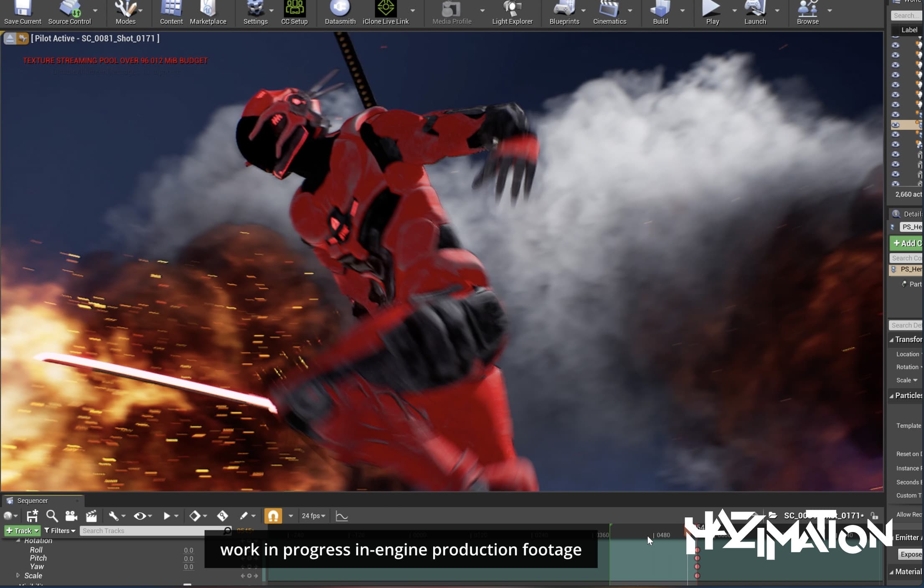Screen dimensions: 924x588
Task: Expand the Scale track group
Action: [18, 575]
